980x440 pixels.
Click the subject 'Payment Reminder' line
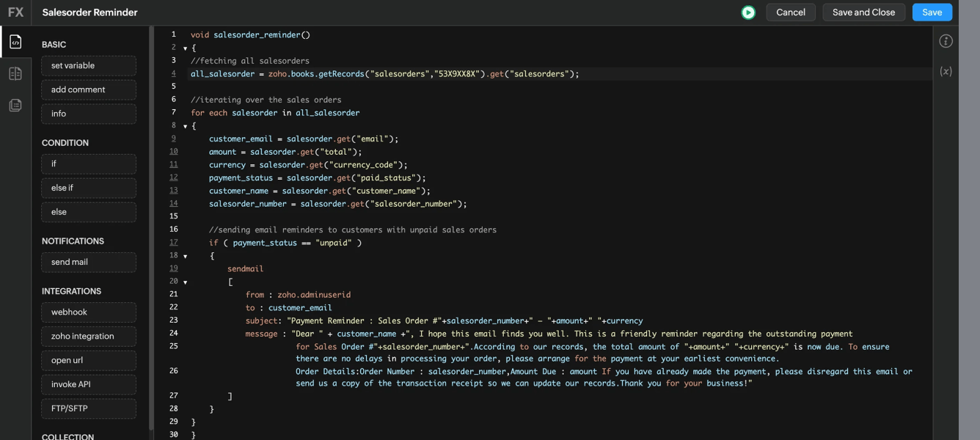click(444, 321)
